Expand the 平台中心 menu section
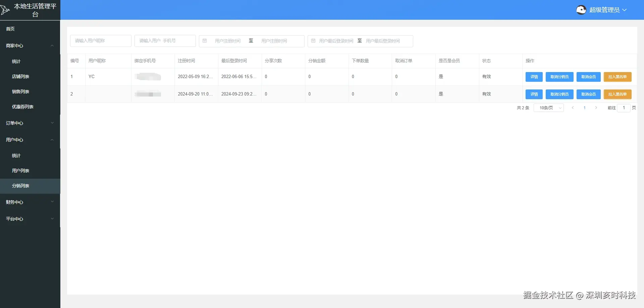The width and height of the screenshot is (644, 308). pyautogui.click(x=30, y=219)
